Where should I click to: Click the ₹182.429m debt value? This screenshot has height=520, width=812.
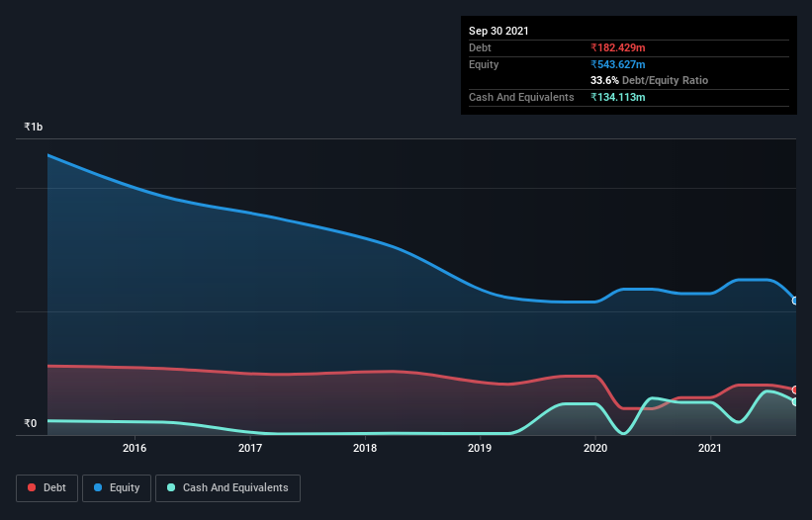pyautogui.click(x=618, y=47)
